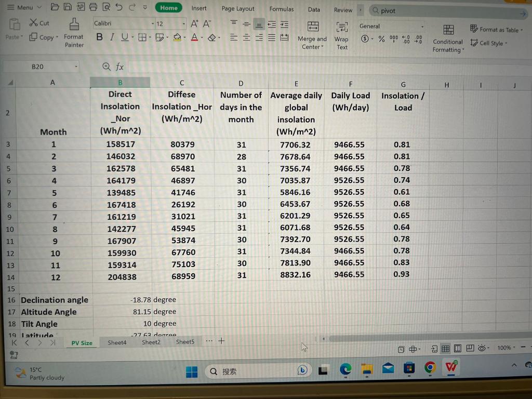Screen dimensions: 532x399
Task: Open the Page Layout tab
Action: (238, 9)
